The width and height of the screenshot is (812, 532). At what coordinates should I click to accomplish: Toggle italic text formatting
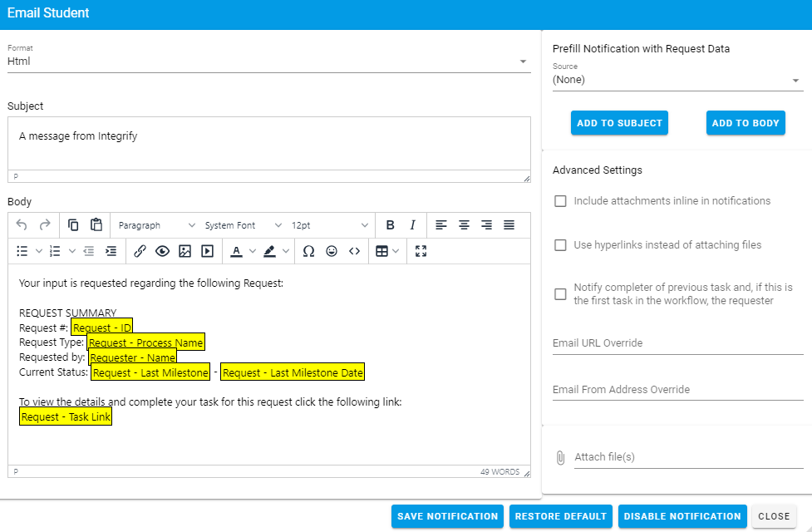point(412,225)
